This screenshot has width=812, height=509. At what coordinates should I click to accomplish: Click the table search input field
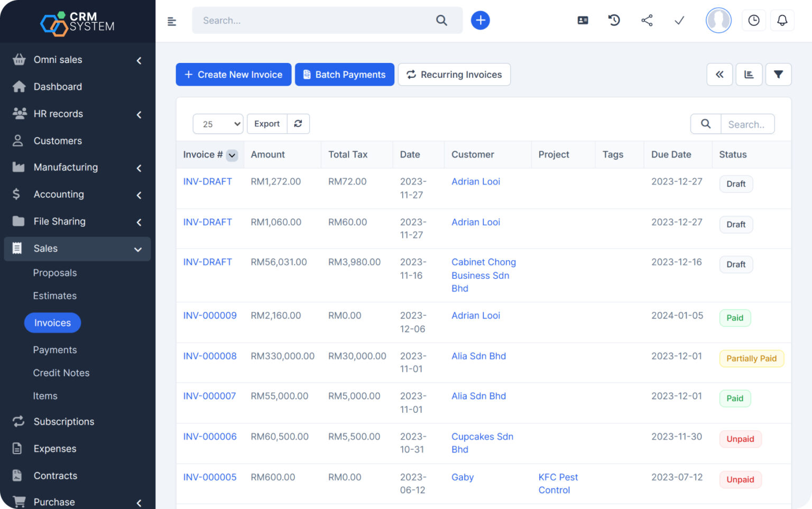click(x=747, y=124)
